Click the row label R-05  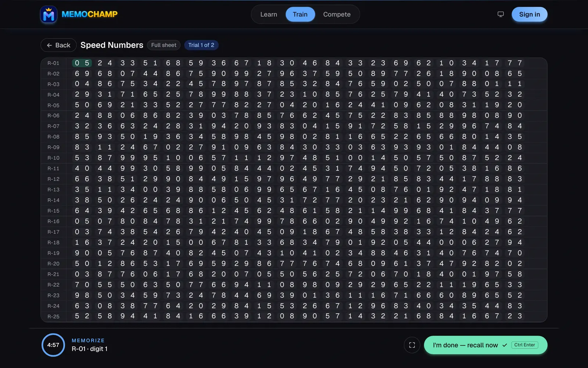coord(53,105)
